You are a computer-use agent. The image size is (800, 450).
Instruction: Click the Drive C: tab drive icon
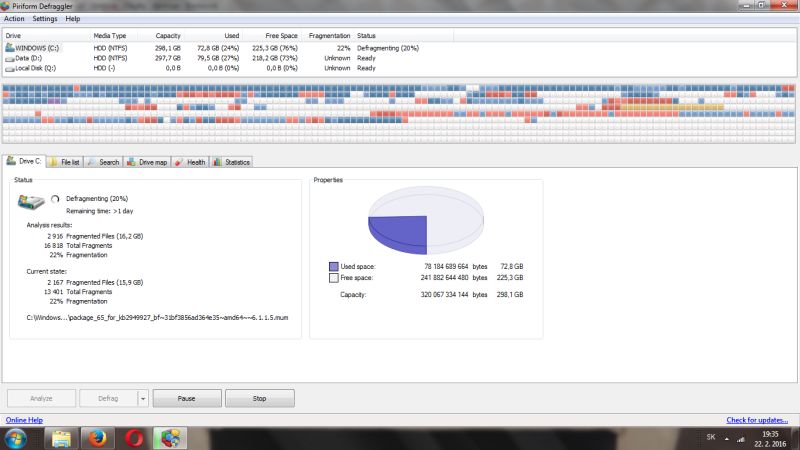[11, 161]
